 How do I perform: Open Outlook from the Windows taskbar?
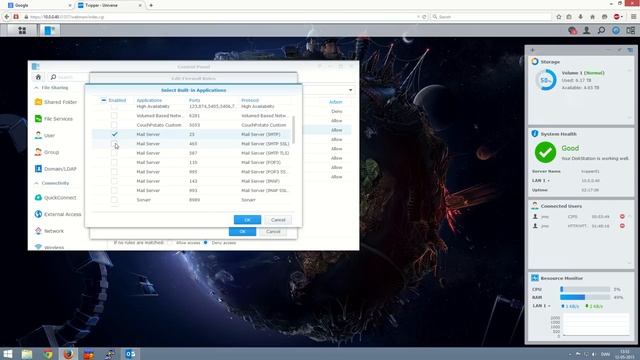point(130,354)
